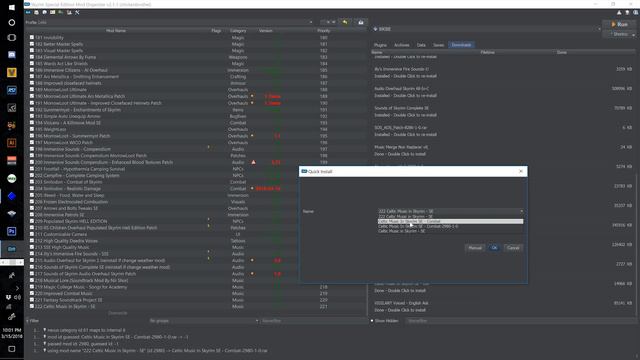Open Photoshop from the taskbar

click(12, 231)
